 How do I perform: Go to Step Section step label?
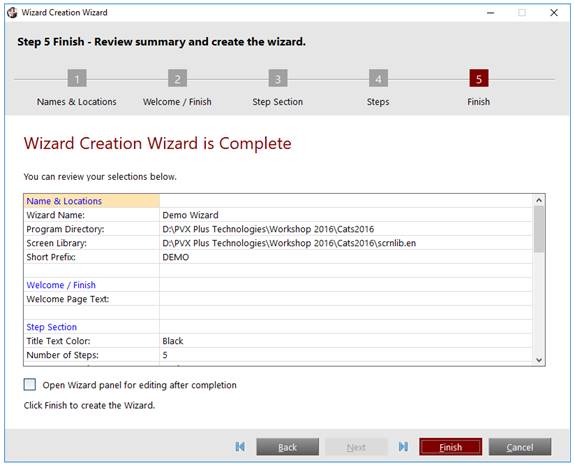(278, 102)
